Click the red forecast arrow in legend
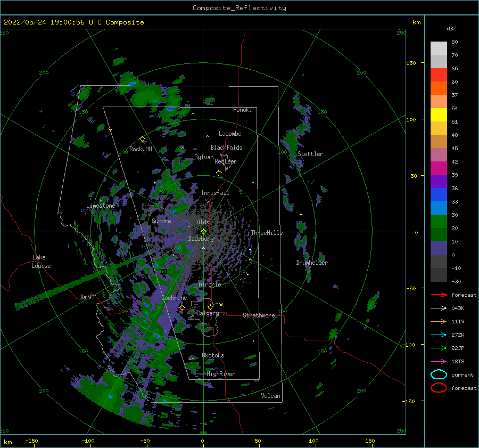 [x=439, y=295]
